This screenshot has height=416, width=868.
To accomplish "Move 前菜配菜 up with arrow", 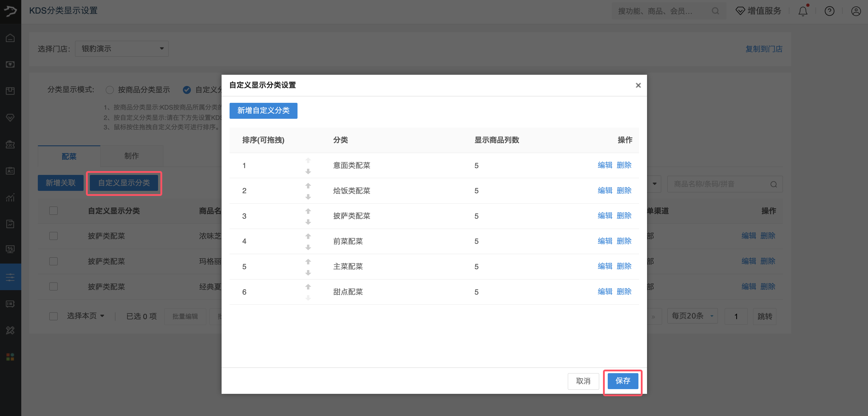I will 308,236.
